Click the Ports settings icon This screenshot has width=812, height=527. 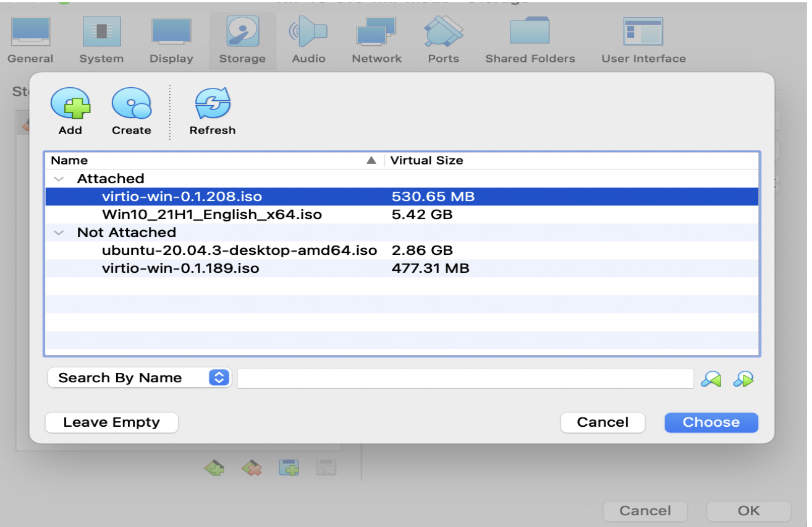[x=443, y=38]
